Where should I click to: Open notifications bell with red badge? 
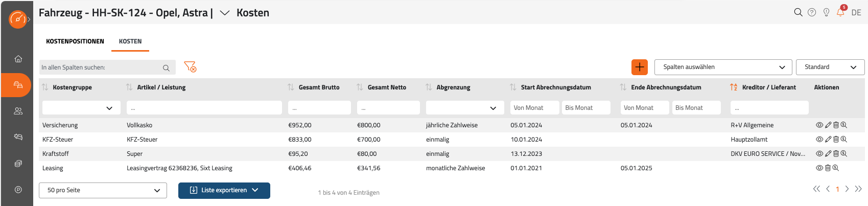840,12
